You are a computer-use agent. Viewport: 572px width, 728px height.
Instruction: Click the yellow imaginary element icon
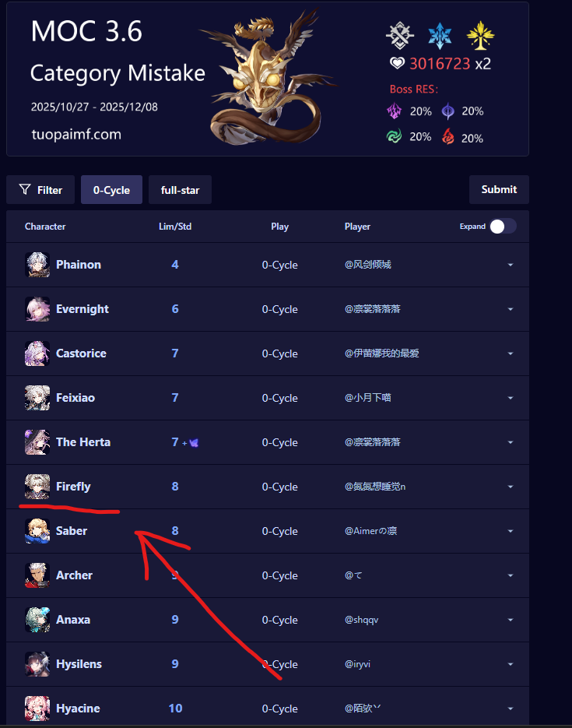click(481, 36)
